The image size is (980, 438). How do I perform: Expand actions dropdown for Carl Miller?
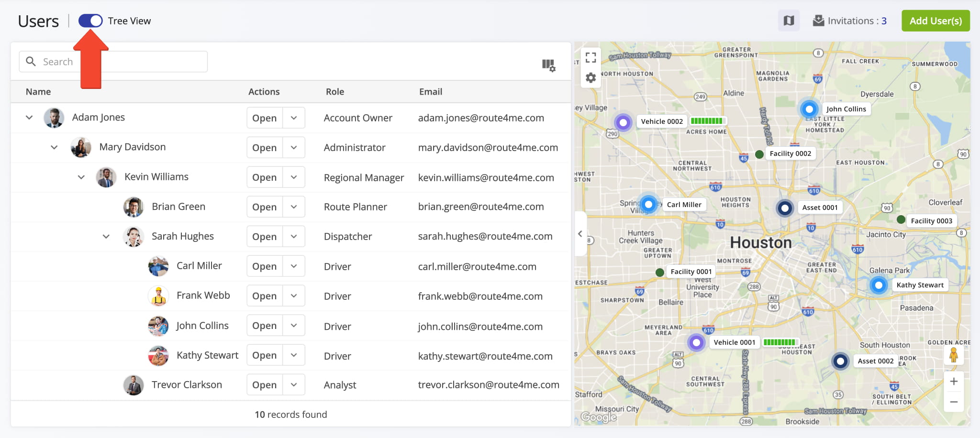tap(294, 266)
